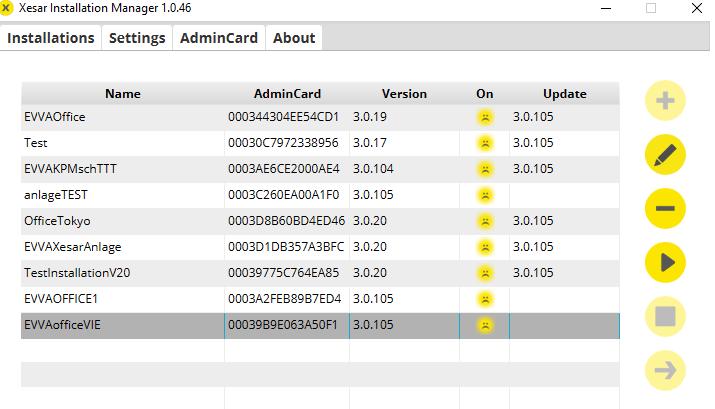The image size is (715, 409).
Task: Switch to the Settings tab
Action: click(137, 38)
